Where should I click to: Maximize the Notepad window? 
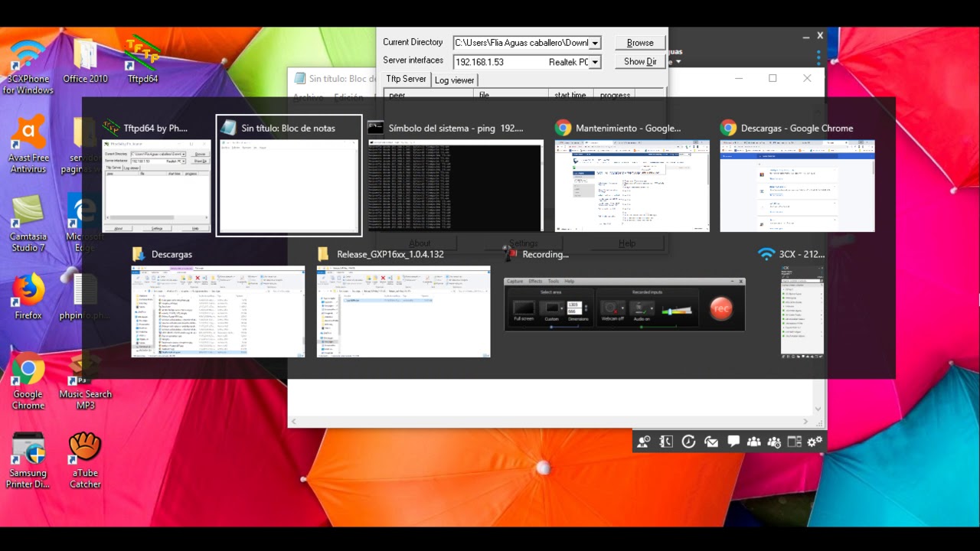point(773,78)
